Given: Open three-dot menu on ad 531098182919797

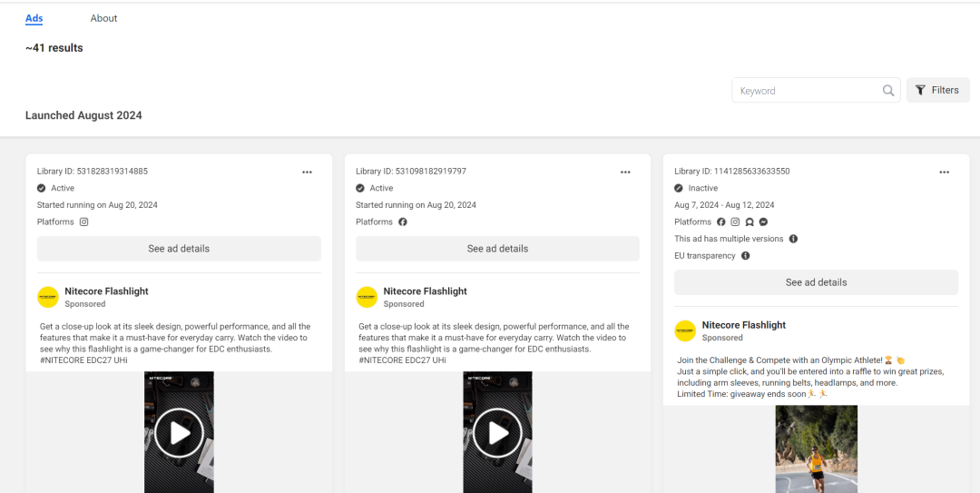Looking at the screenshot, I should click(x=625, y=172).
